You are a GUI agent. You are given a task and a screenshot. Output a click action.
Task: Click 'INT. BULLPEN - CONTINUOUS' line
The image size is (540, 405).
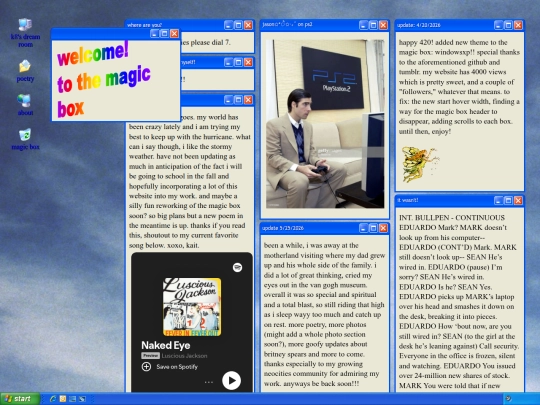pyautogui.click(x=452, y=218)
